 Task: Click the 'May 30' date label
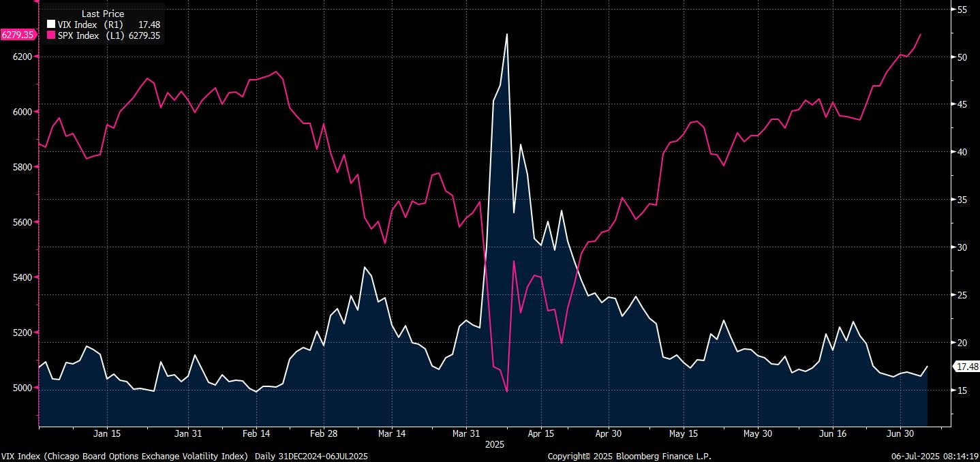[758, 433]
